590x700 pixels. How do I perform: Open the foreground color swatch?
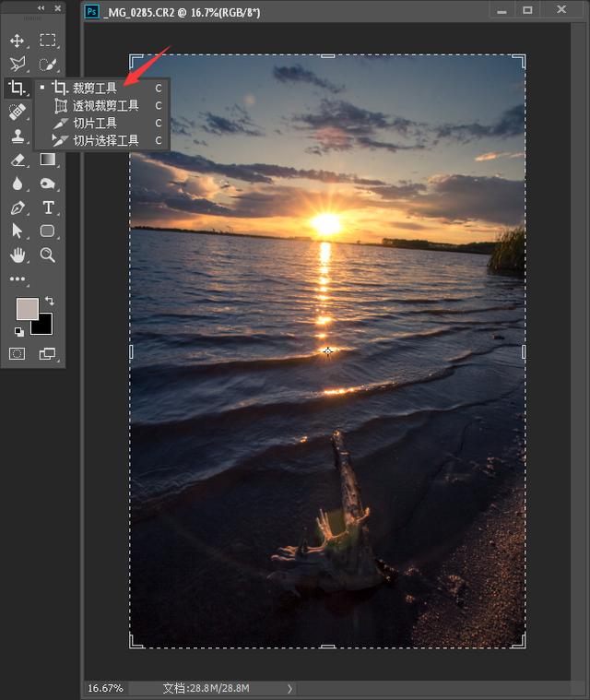click(27, 309)
